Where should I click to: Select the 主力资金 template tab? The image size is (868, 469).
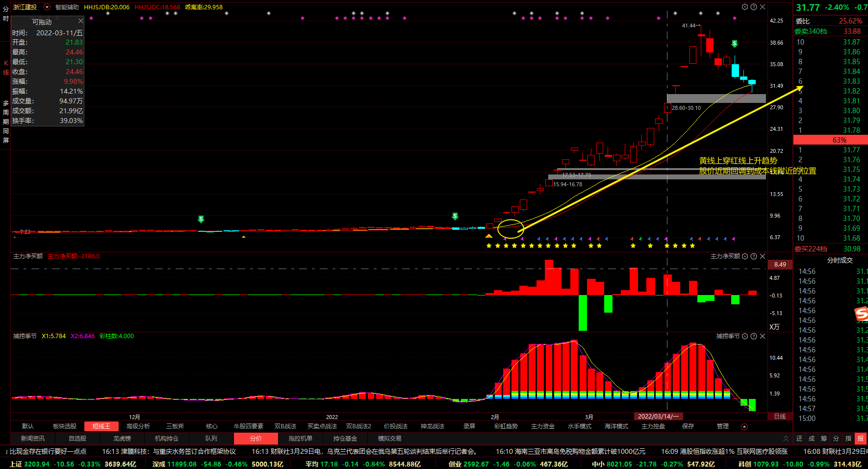[x=543, y=426]
